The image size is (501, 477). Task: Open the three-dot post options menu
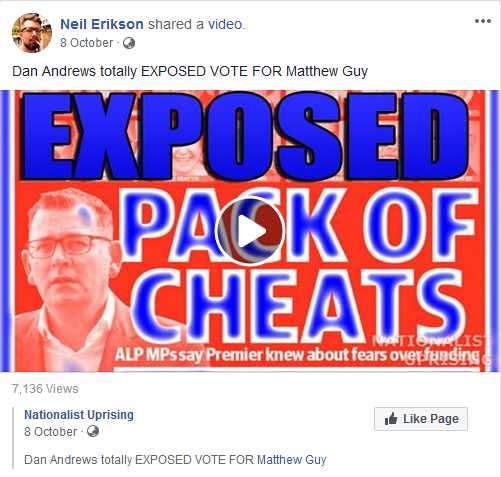(x=483, y=21)
